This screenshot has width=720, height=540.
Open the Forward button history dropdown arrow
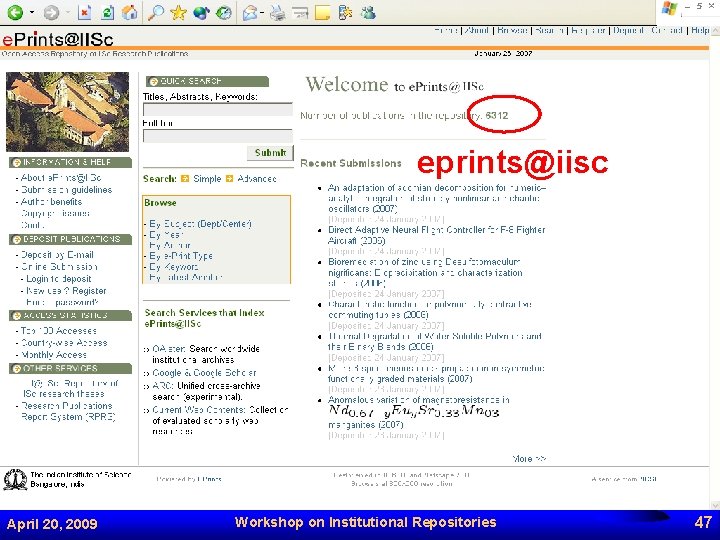point(68,12)
